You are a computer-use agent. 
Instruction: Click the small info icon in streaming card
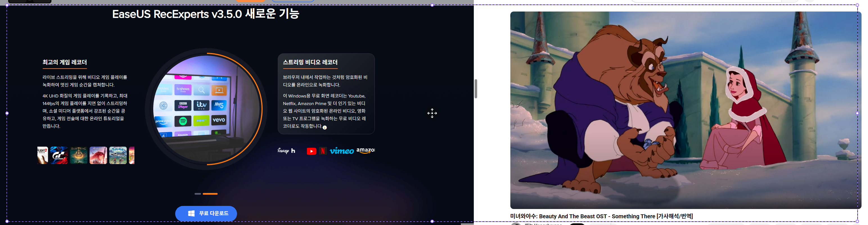(x=324, y=127)
